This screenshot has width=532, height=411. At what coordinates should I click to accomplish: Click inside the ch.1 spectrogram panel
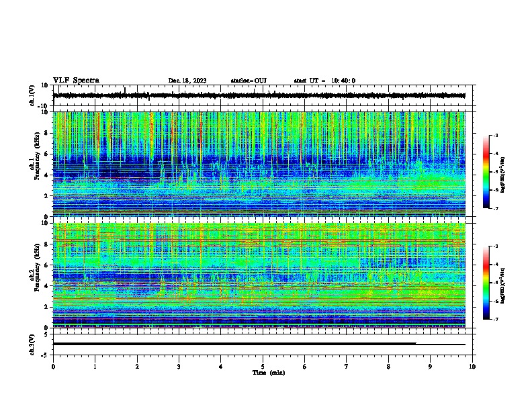(x=259, y=164)
